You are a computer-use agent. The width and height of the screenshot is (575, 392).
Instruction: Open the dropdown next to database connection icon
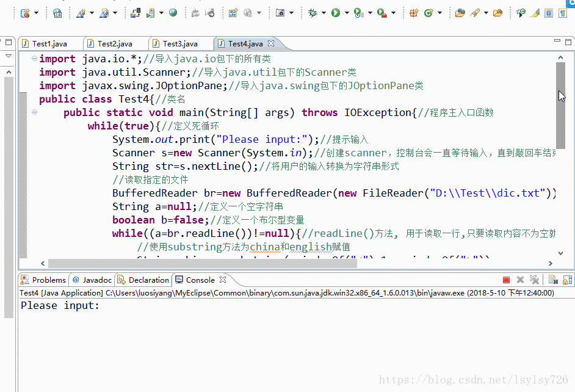[36, 13]
